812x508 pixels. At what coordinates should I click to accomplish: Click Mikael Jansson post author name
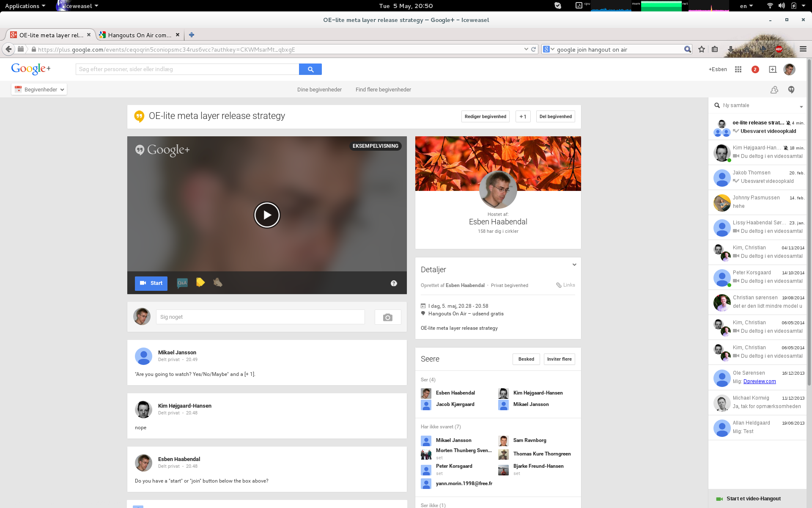click(177, 352)
